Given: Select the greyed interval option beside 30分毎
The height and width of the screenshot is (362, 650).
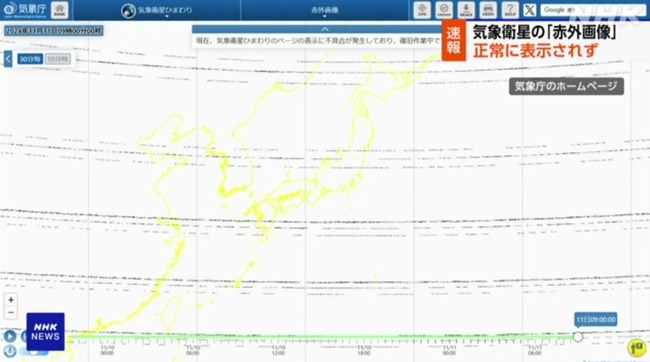Looking at the screenshot, I should point(57,59).
